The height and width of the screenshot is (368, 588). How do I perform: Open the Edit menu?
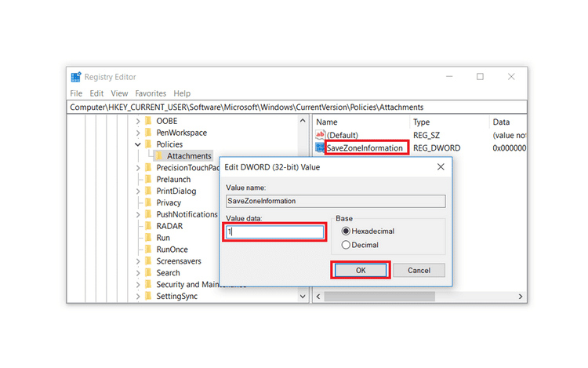click(x=96, y=93)
